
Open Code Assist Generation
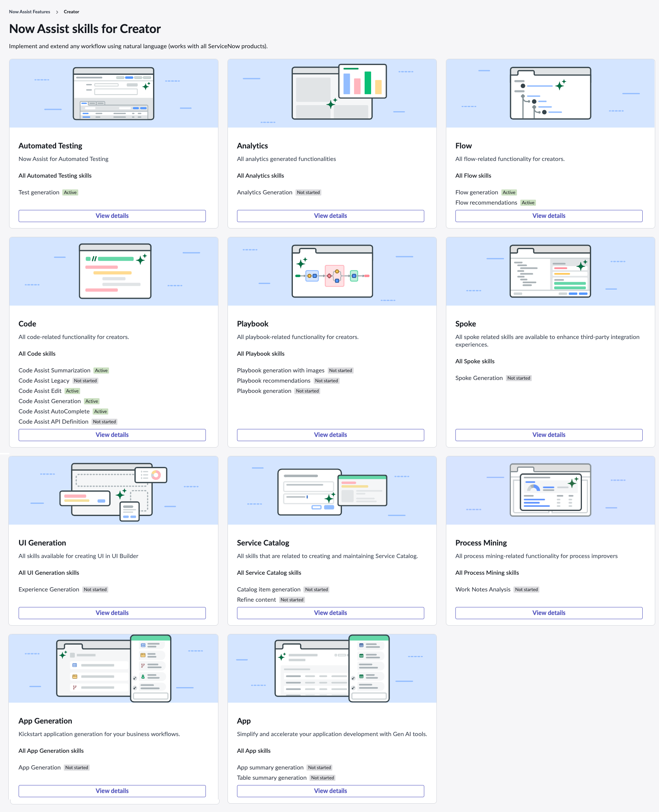click(x=50, y=401)
